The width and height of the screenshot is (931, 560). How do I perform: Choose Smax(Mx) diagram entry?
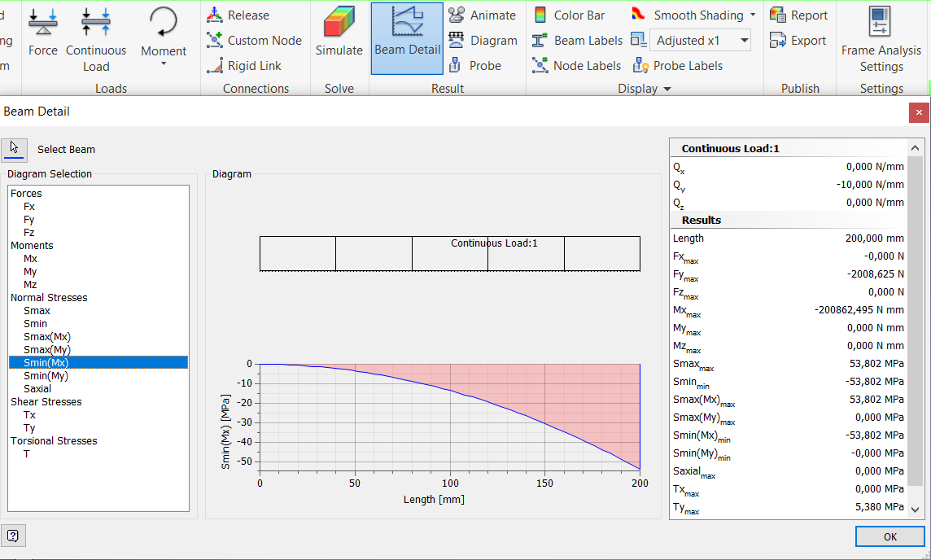pyautogui.click(x=47, y=337)
